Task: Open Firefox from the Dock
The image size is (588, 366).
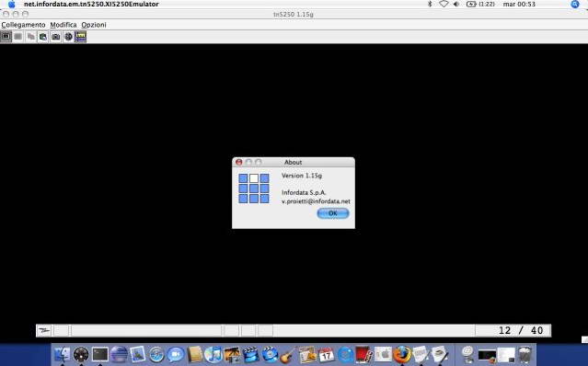Action: pos(401,354)
